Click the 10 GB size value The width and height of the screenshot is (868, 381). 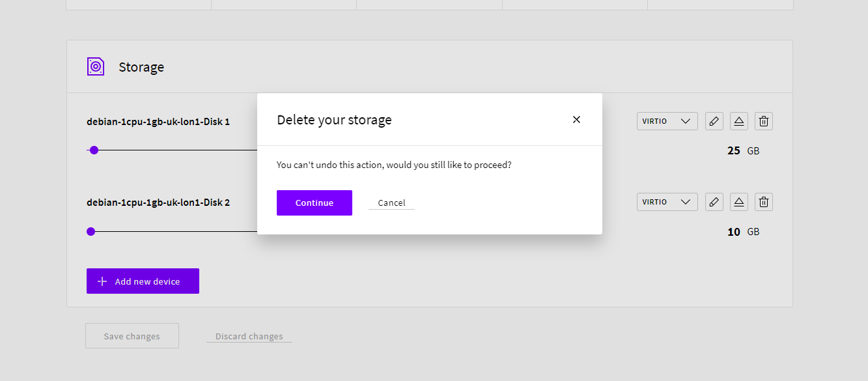pos(734,232)
